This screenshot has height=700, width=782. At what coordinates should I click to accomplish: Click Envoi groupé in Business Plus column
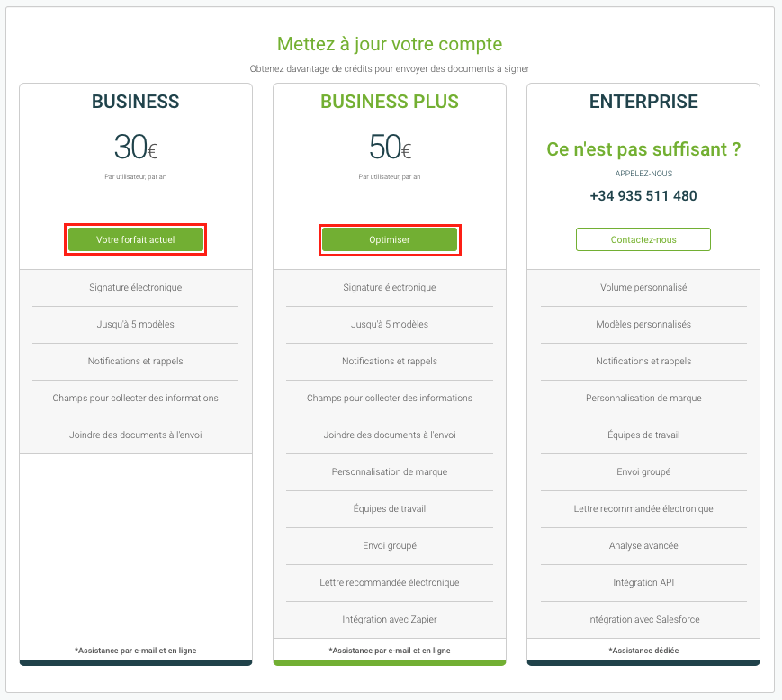[x=390, y=546]
